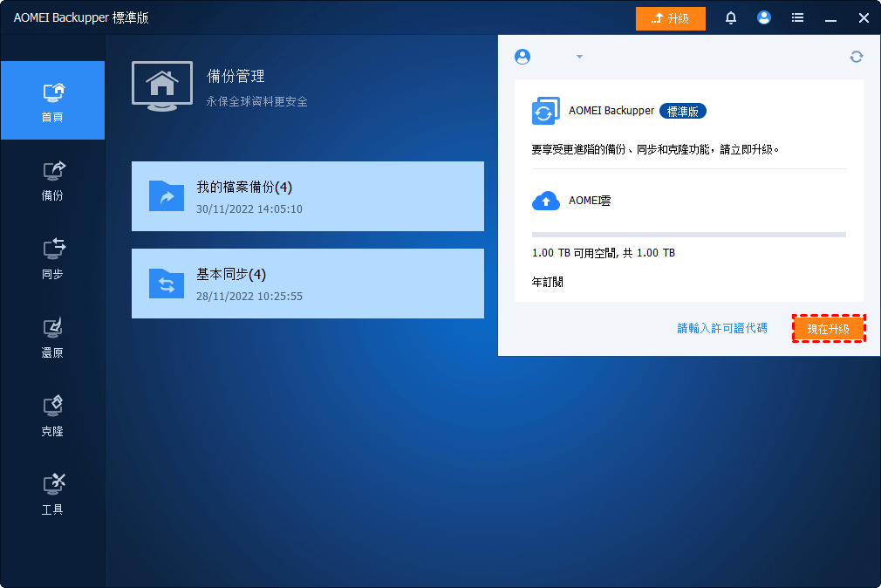The width and height of the screenshot is (881, 588).
Task: Click the AOMEI雲 label
Action: click(590, 201)
